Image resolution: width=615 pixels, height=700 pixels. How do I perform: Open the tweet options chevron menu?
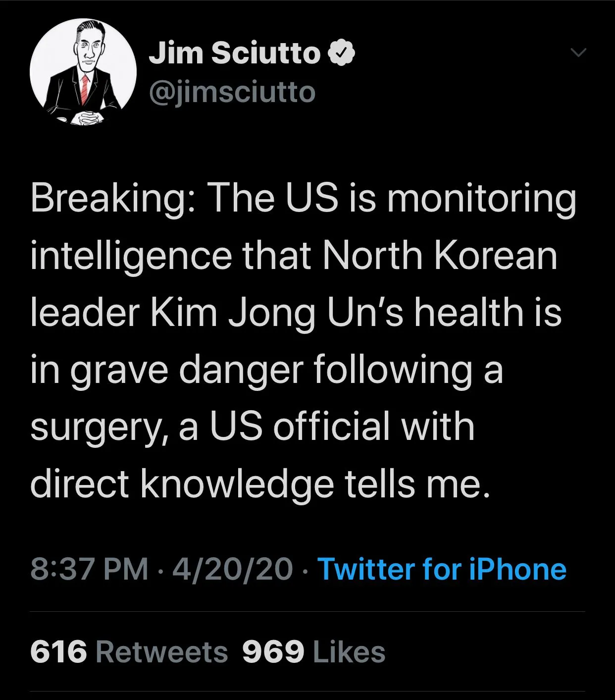click(x=578, y=52)
